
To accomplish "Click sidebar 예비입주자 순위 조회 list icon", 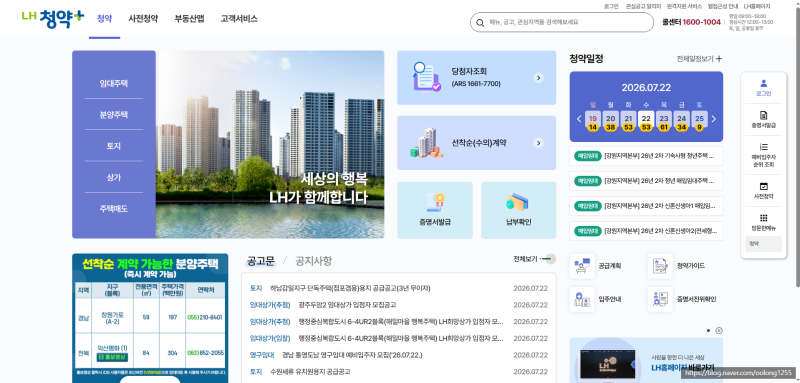I will pos(763,147).
